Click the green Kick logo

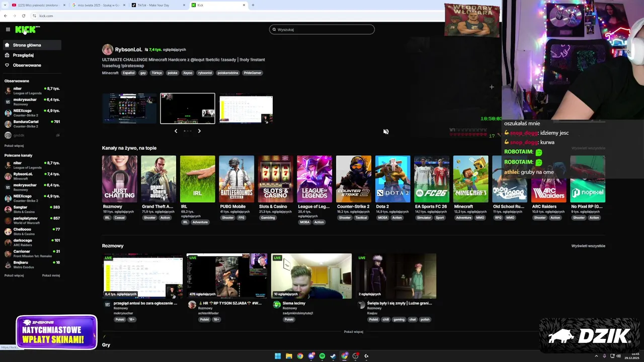tap(26, 30)
